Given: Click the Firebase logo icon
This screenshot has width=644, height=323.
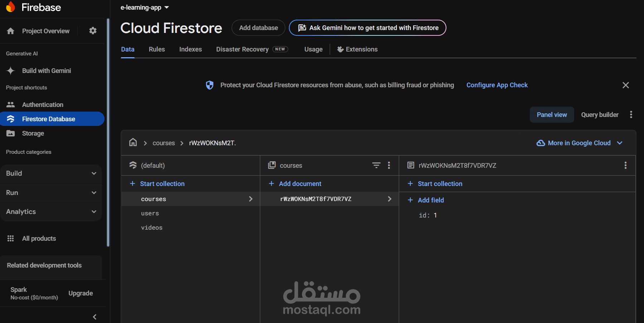Looking at the screenshot, I should pos(11,7).
